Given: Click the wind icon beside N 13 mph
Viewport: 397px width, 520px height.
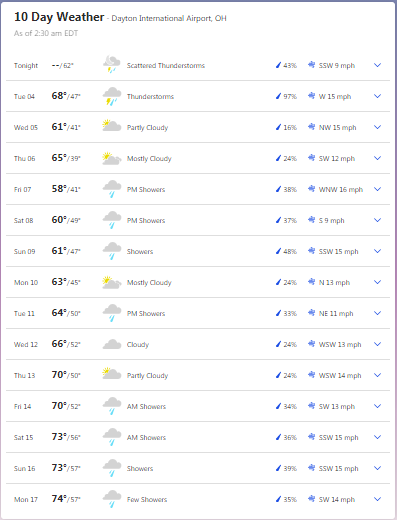Looking at the screenshot, I should tap(311, 282).
